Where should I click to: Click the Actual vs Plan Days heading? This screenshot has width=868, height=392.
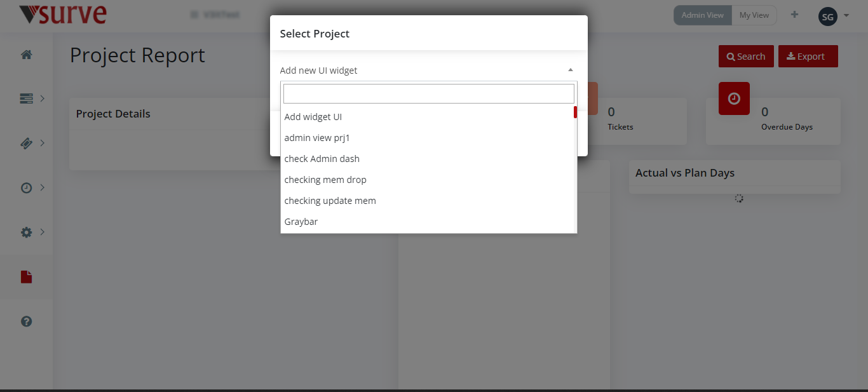coord(685,173)
